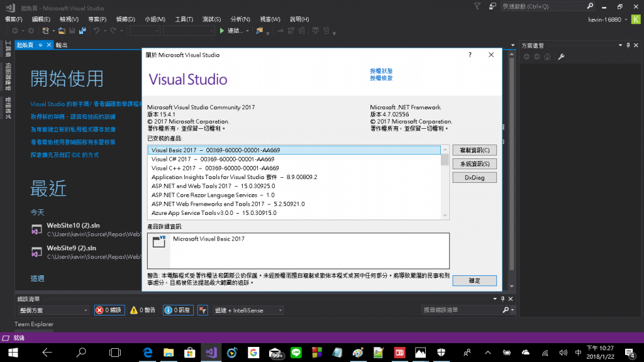Click the Windows Start button
Screen dimensions: 644x362
pyautogui.click(x=13, y=353)
